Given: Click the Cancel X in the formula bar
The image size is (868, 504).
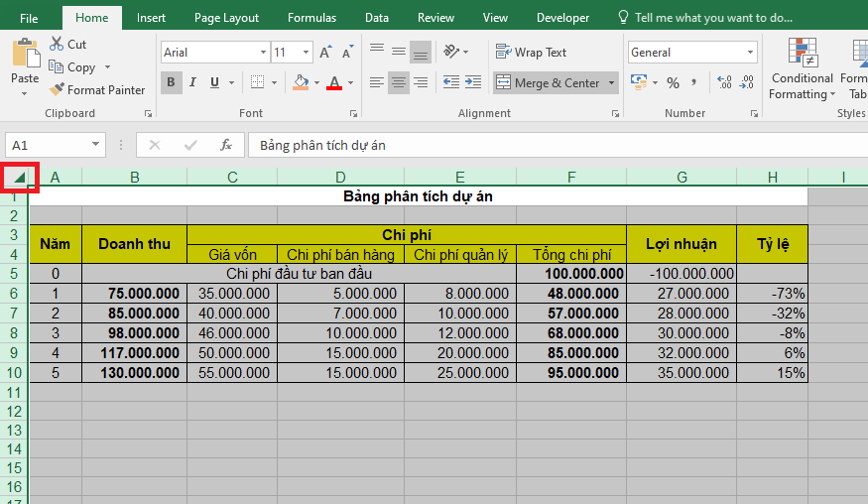Looking at the screenshot, I should coord(155,145).
